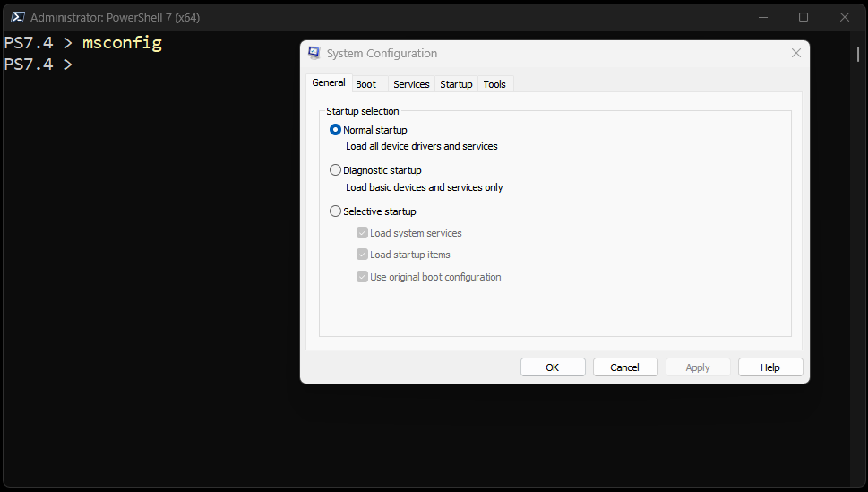Toggle Use original boot configuration checkbox

362,277
